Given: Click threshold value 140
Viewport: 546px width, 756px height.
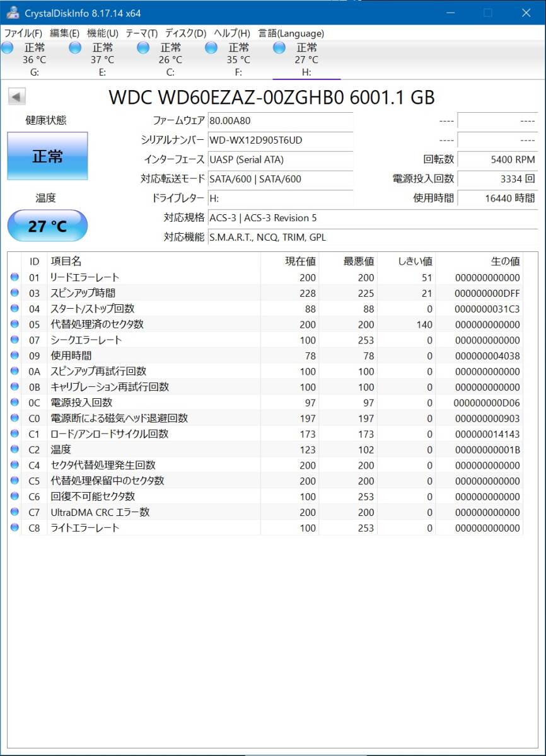Looking at the screenshot, I should pyautogui.click(x=424, y=324).
